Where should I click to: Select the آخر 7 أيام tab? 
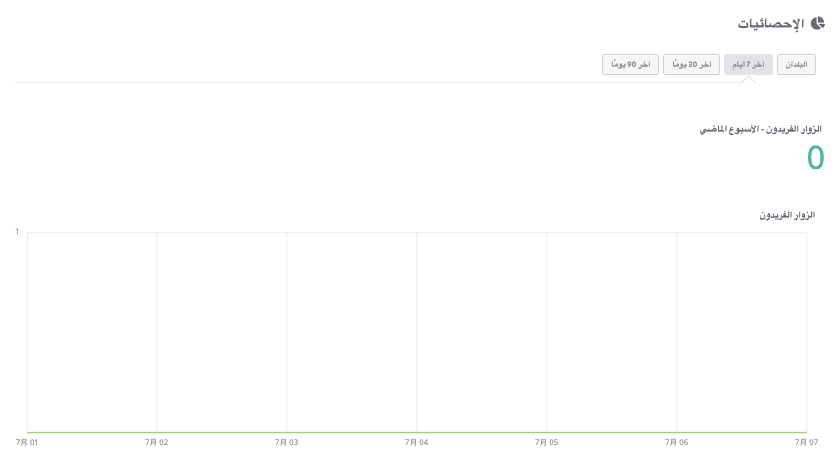point(748,65)
